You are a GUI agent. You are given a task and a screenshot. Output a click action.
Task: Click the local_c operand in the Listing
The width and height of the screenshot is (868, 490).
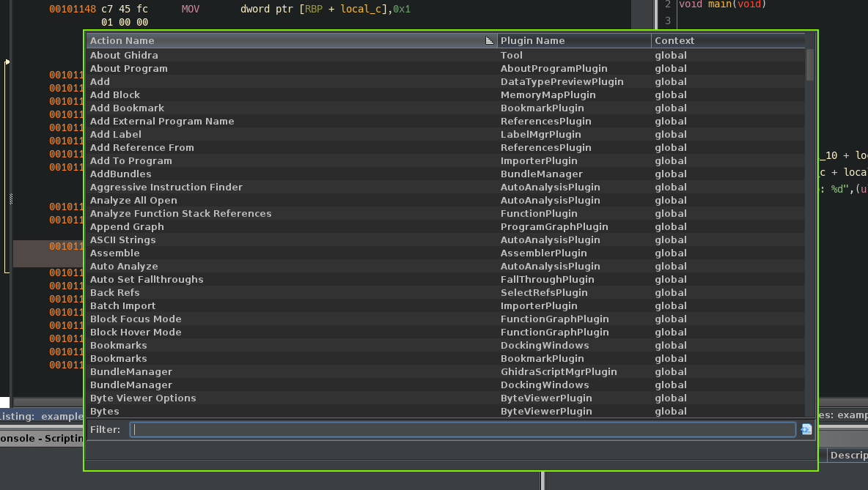[x=361, y=10]
